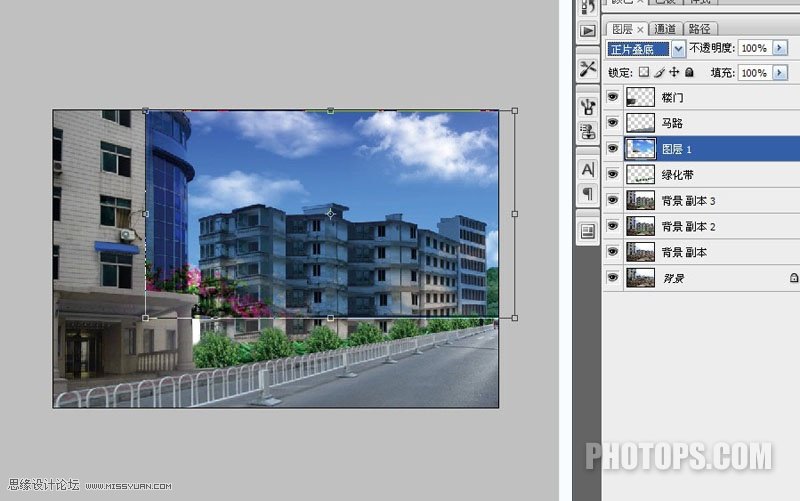Hide the 绿化带 layer

(x=612, y=174)
